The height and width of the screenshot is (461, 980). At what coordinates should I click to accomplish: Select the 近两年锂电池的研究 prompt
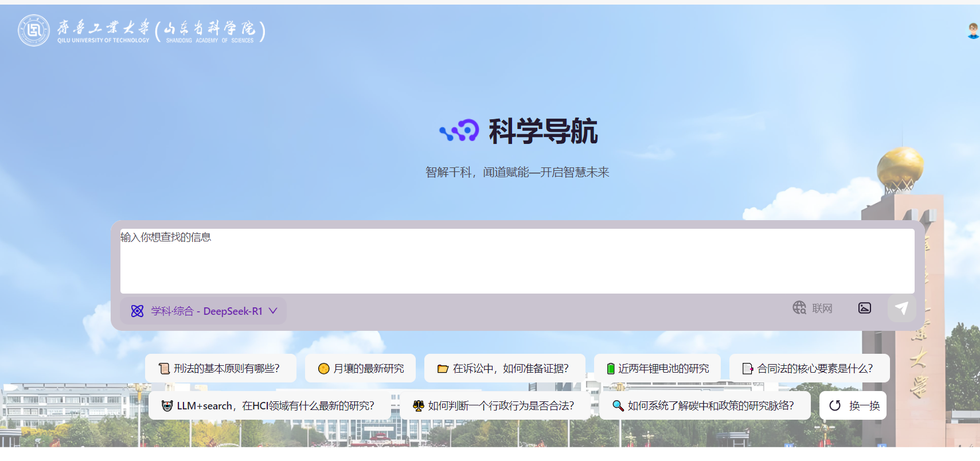(657, 368)
